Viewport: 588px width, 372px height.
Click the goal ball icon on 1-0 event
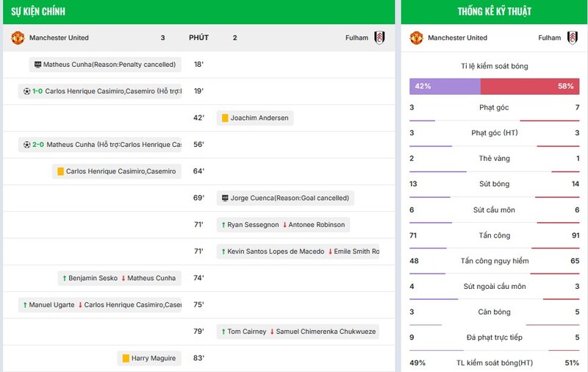point(27,91)
